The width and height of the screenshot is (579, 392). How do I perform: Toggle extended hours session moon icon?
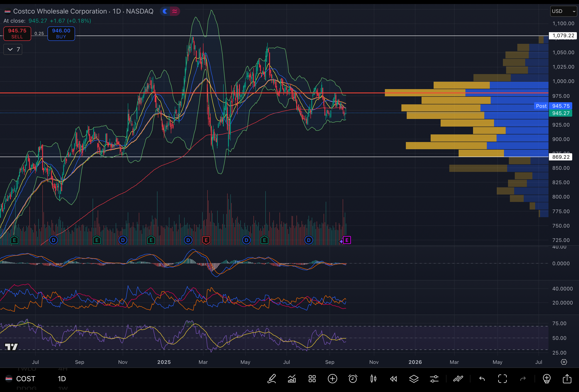click(165, 11)
